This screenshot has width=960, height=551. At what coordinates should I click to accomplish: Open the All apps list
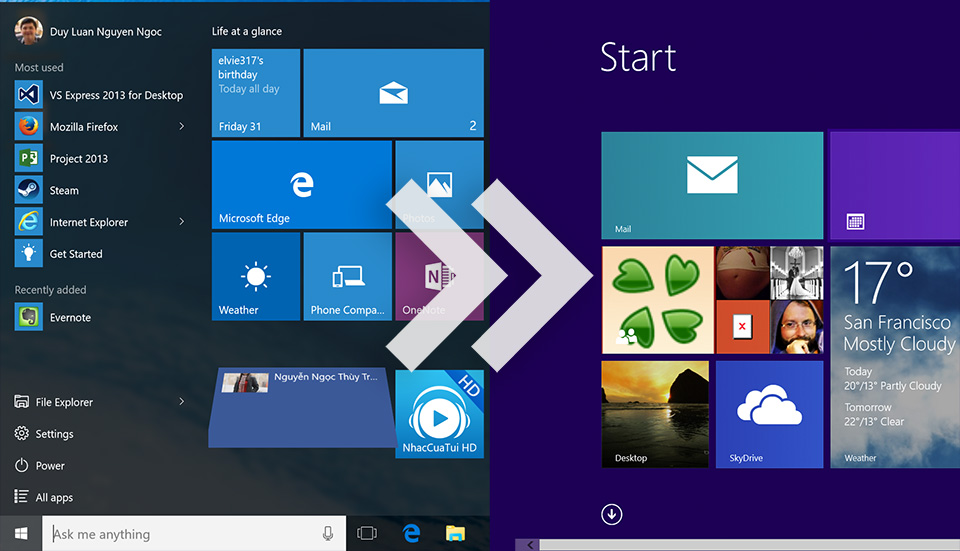pyautogui.click(x=43, y=497)
